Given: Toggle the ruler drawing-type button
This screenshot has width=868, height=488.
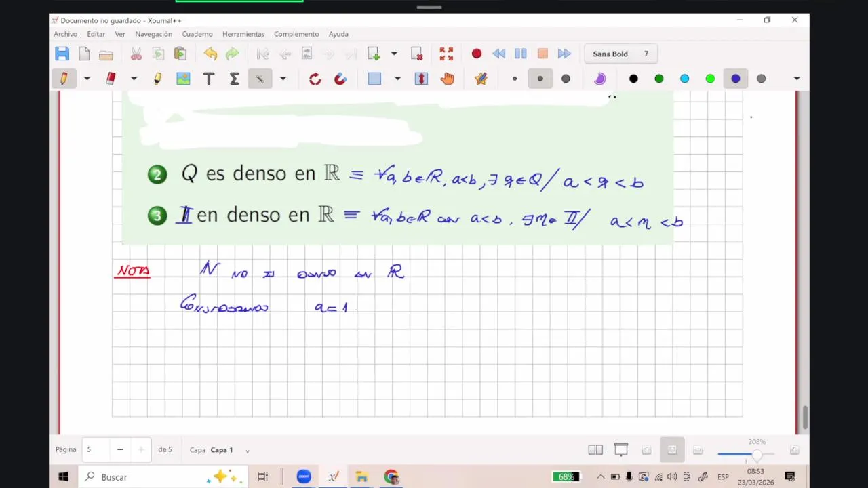Looking at the screenshot, I should [x=260, y=79].
